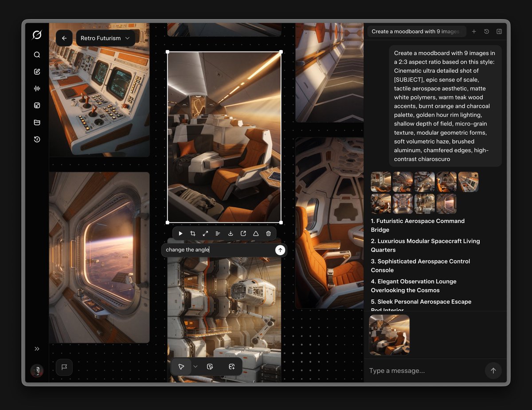Expand the sidebar with the double chevron
Image resolution: width=532 pixels, height=410 pixels.
[x=37, y=349]
